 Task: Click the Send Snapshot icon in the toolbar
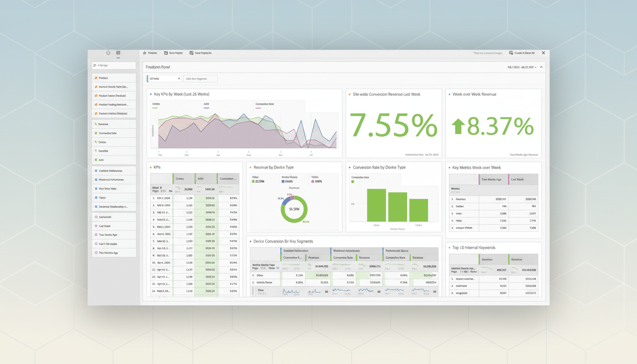191,53
